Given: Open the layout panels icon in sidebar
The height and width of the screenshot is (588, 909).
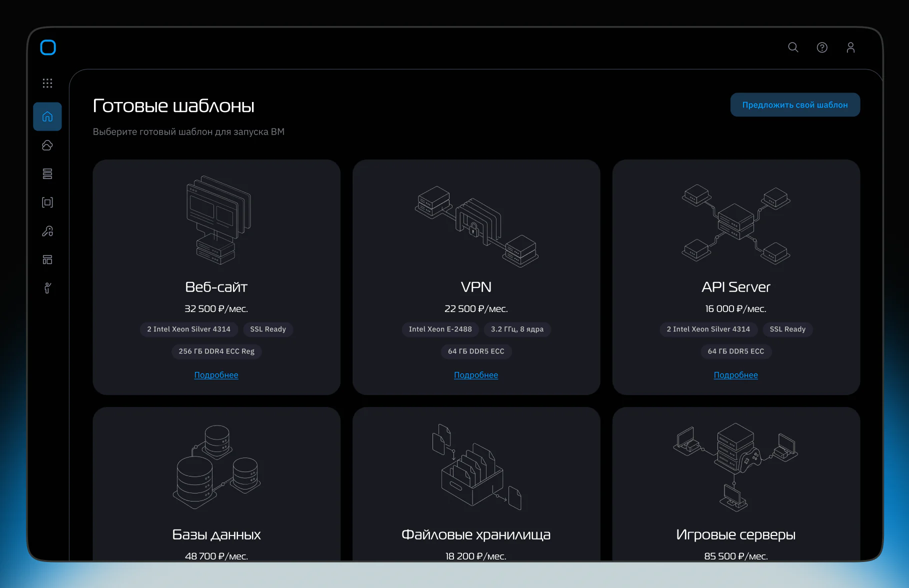Looking at the screenshot, I should pyautogui.click(x=47, y=259).
